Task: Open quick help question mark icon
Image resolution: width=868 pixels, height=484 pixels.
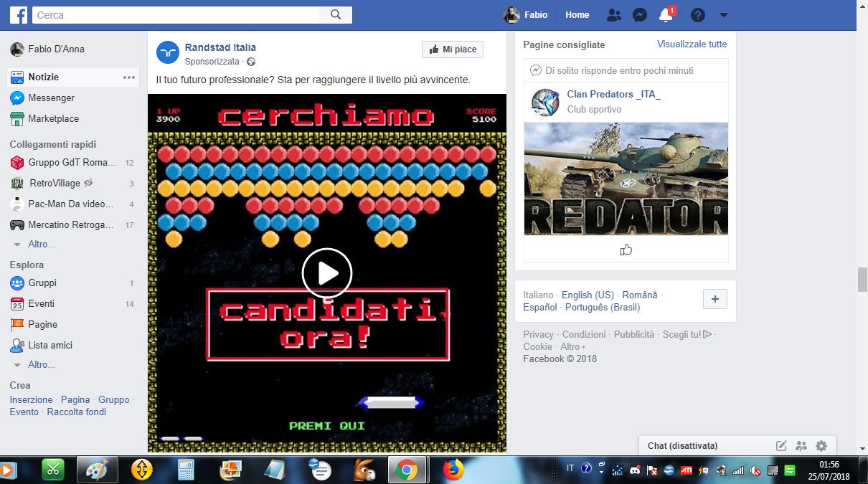Action: click(697, 15)
